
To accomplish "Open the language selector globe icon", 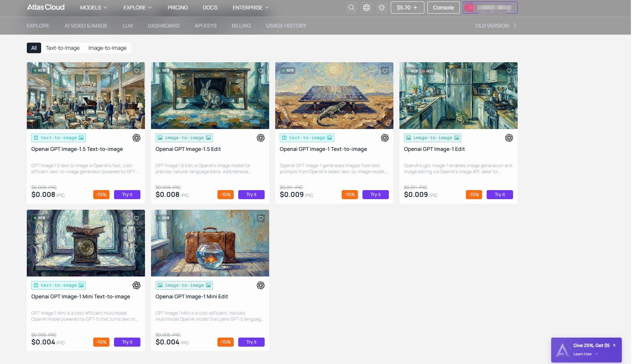I will (366, 8).
